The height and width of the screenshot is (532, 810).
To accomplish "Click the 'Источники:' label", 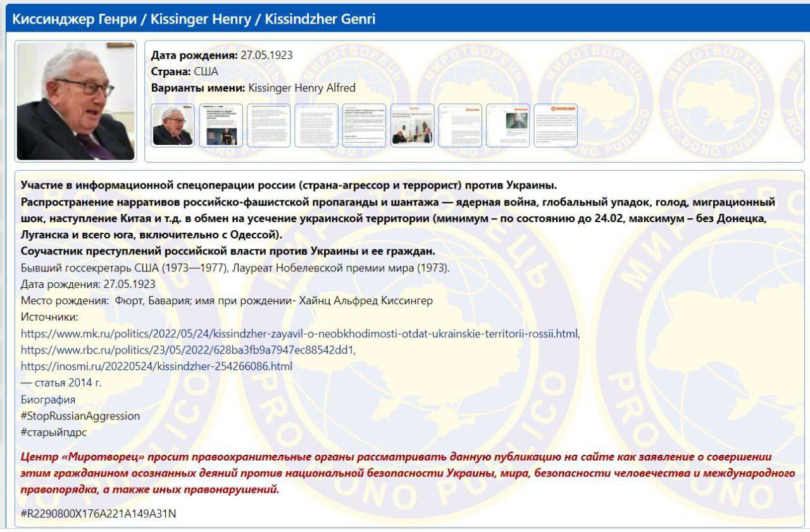I will point(49,317).
